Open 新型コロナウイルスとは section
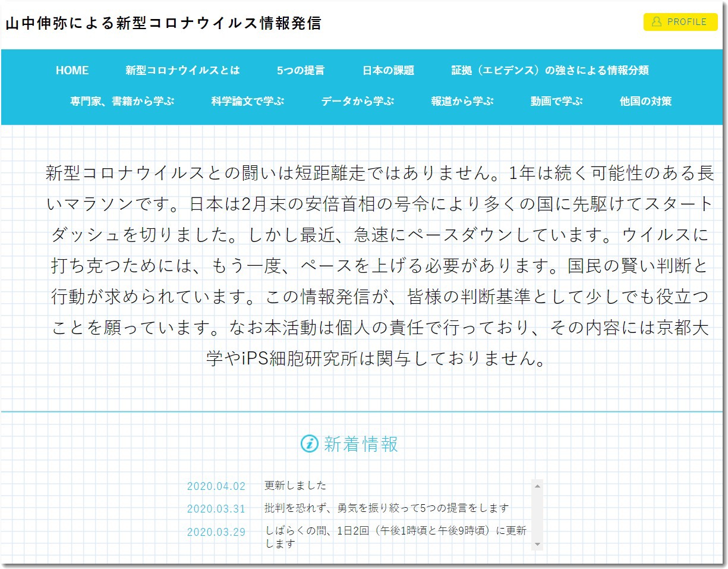The width and height of the screenshot is (728, 569). (x=182, y=70)
